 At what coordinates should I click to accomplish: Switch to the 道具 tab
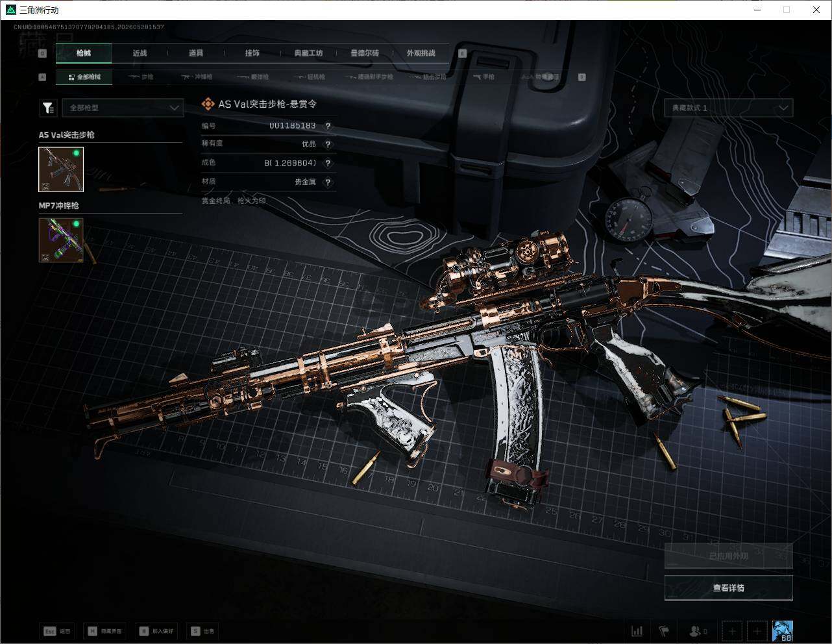click(196, 53)
